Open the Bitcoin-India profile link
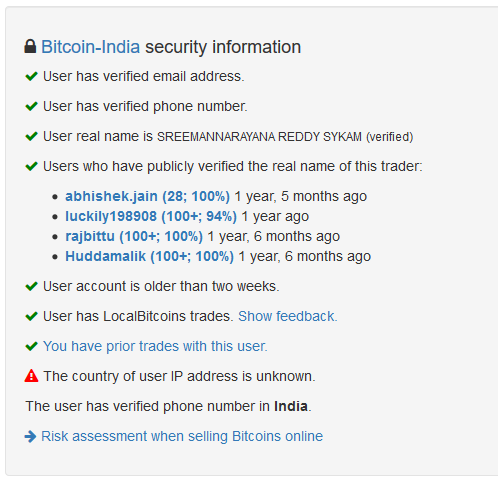This screenshot has width=498, height=489. coord(90,47)
